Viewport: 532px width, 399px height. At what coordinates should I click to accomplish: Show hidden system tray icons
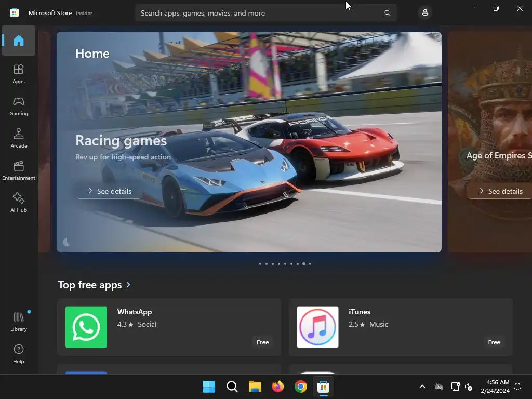click(x=422, y=387)
